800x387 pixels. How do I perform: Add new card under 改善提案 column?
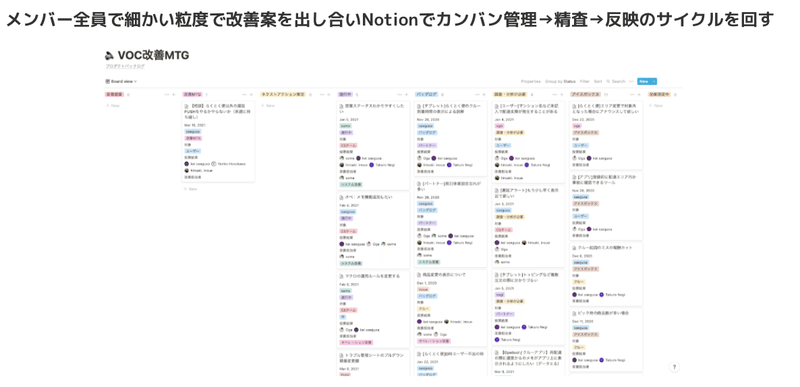113,106
